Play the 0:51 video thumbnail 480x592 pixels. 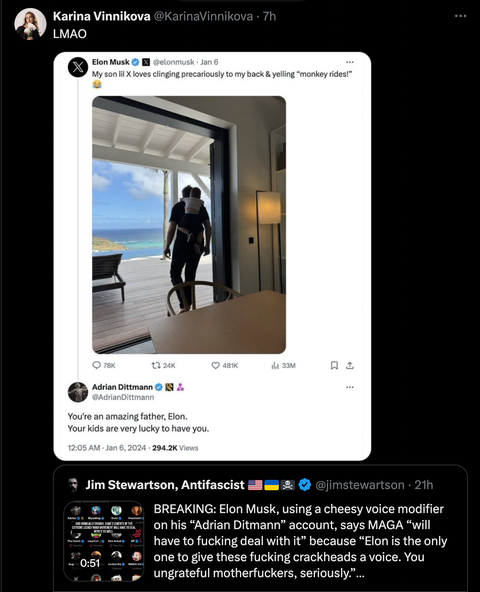[x=103, y=541]
